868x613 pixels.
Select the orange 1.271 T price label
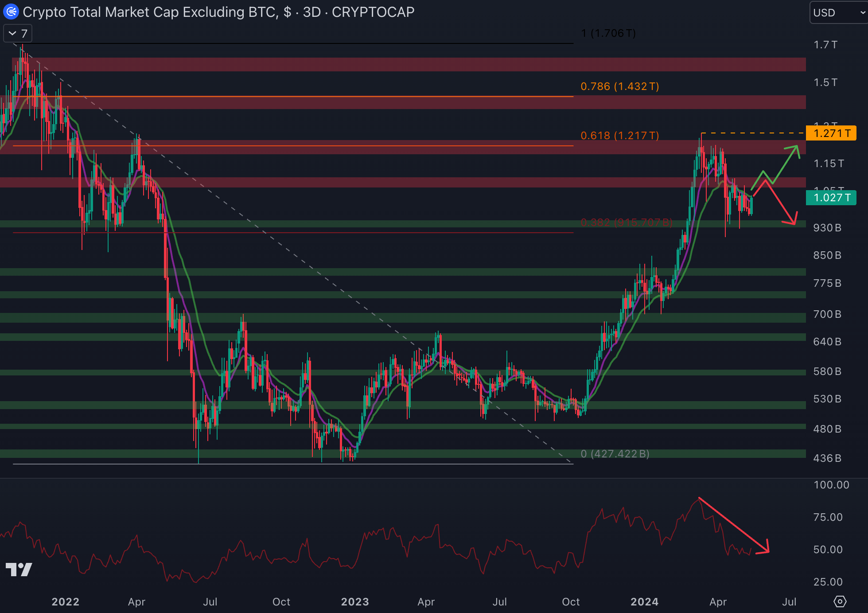[831, 133]
